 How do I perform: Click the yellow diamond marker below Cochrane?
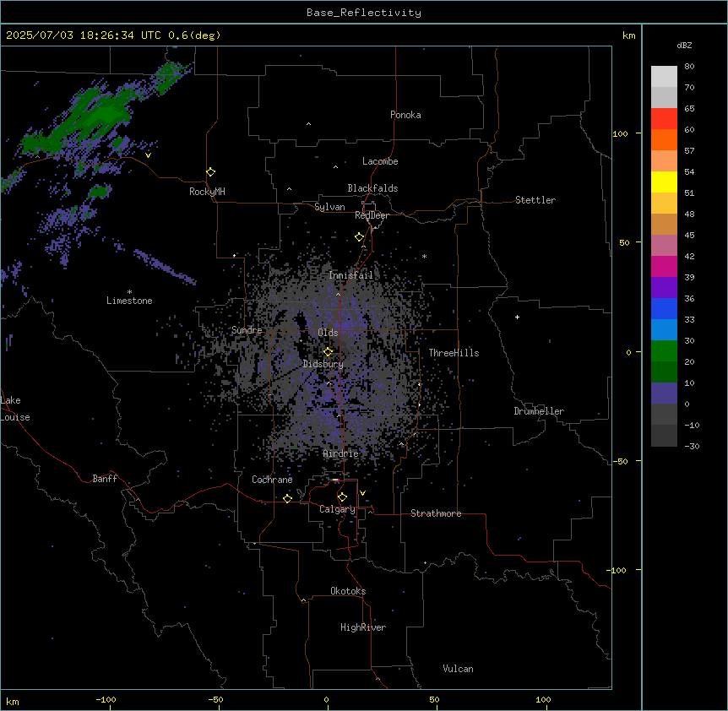click(287, 498)
